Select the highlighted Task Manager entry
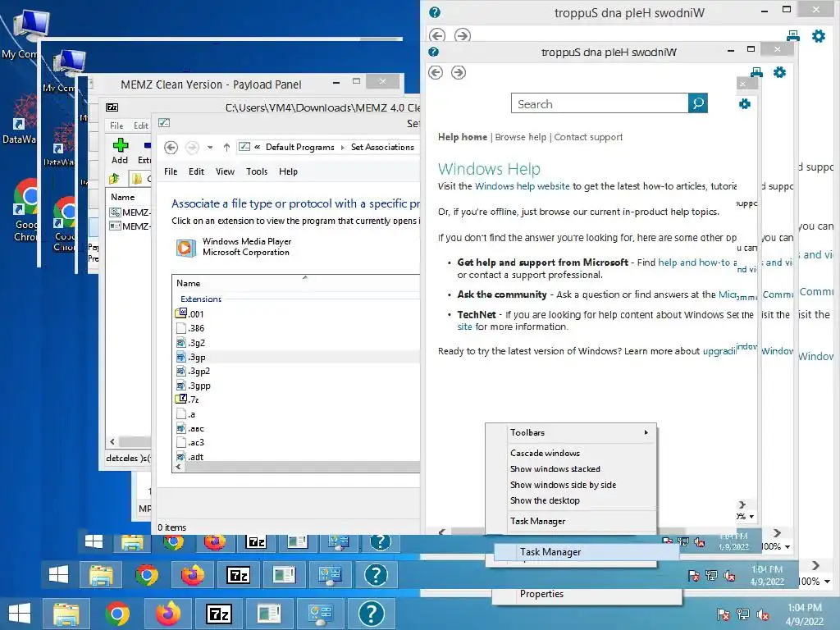This screenshot has width=840, height=630. tap(587, 552)
